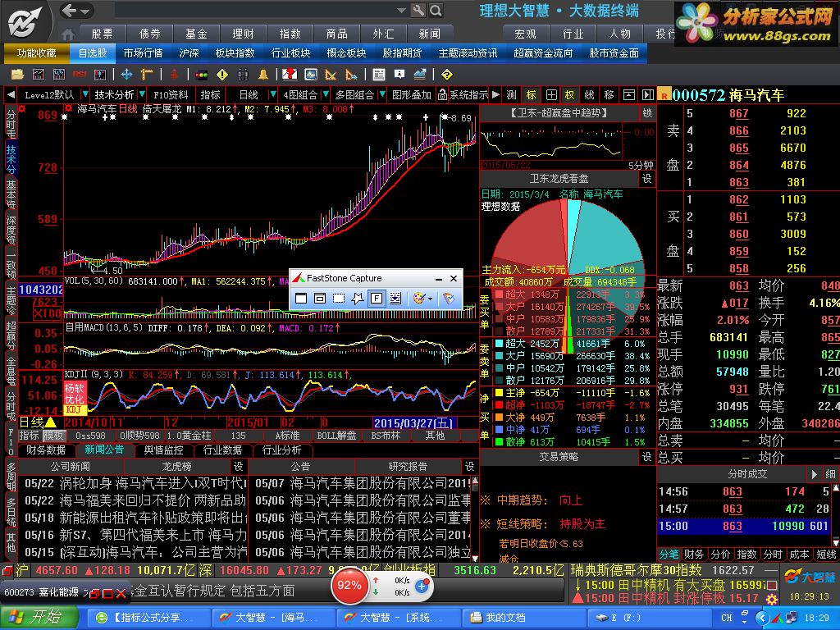This screenshot has width=840, height=630.
Task: Click the RSI indicator toolbar icon
Action: 80,75
